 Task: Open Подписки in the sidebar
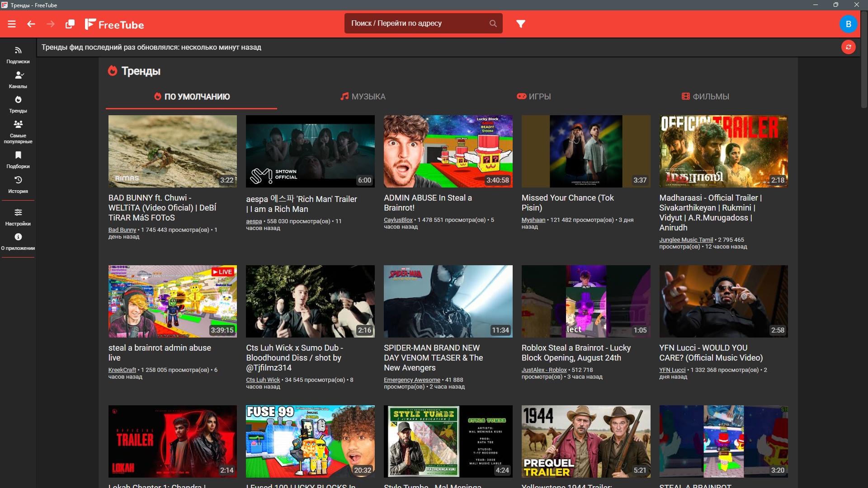pos(18,55)
